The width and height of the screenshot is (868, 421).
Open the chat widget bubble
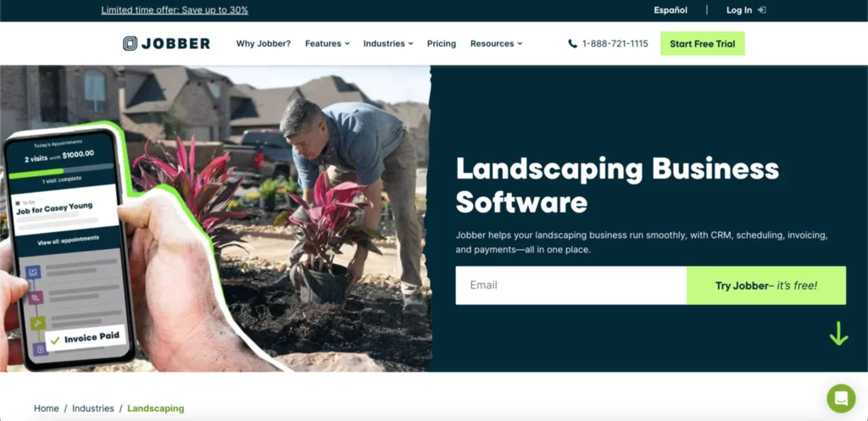pyautogui.click(x=841, y=398)
